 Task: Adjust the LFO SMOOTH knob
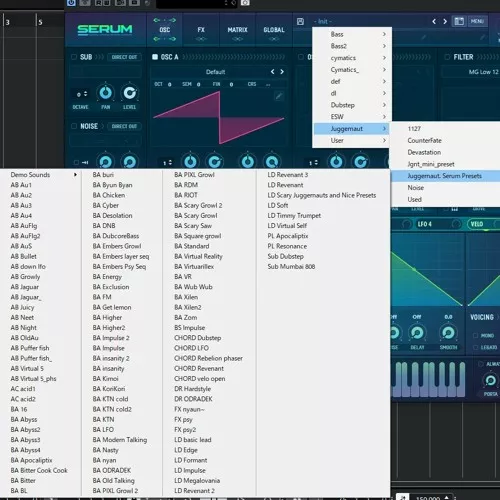pyautogui.click(x=448, y=332)
